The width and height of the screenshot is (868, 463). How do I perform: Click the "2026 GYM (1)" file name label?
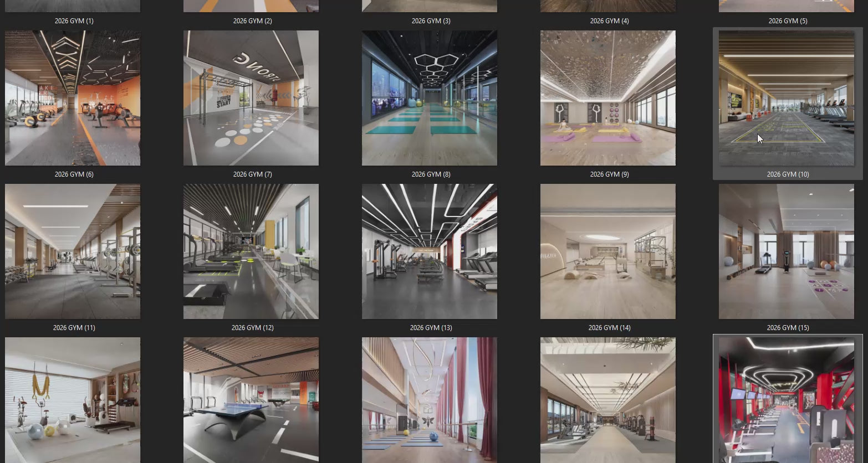click(74, 21)
